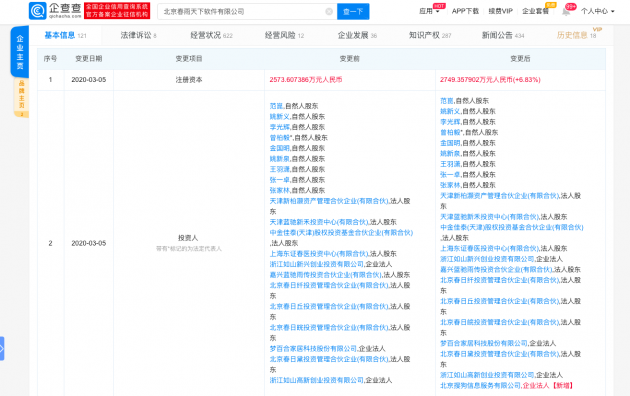Viewport: 630px width, 396px height.
Task: Click the 投资人 change item cell
Action: click(189, 243)
